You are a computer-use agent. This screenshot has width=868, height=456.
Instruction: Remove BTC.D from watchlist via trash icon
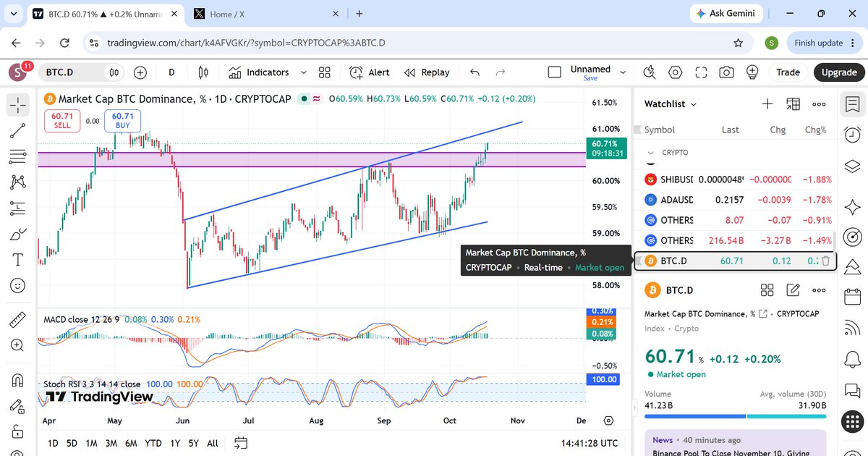pos(825,261)
